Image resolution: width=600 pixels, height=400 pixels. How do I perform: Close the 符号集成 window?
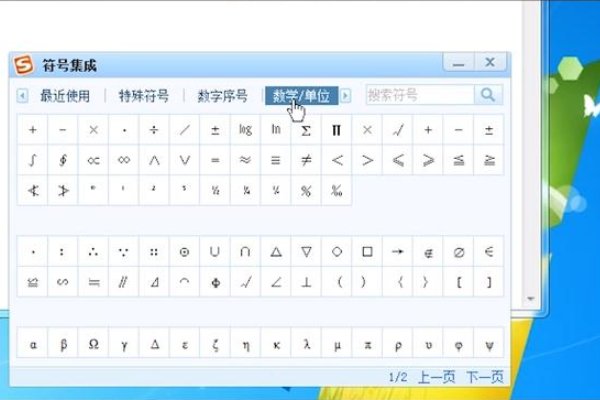[x=490, y=62]
